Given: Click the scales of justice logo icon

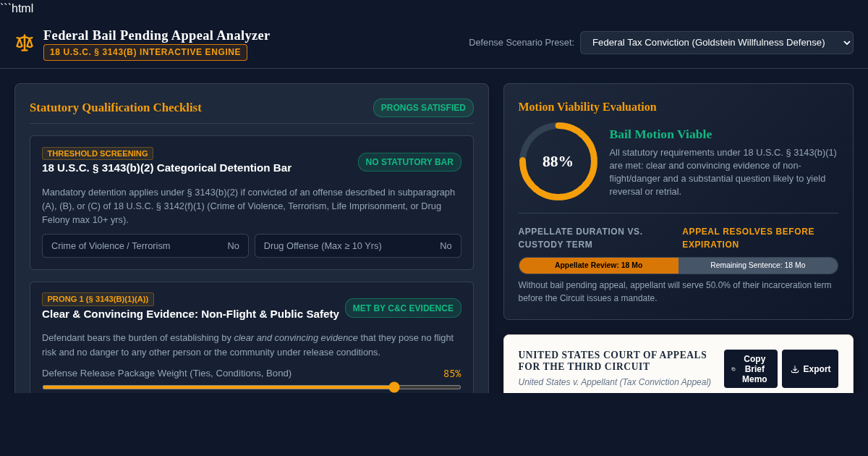Looking at the screenshot, I should coord(25,43).
